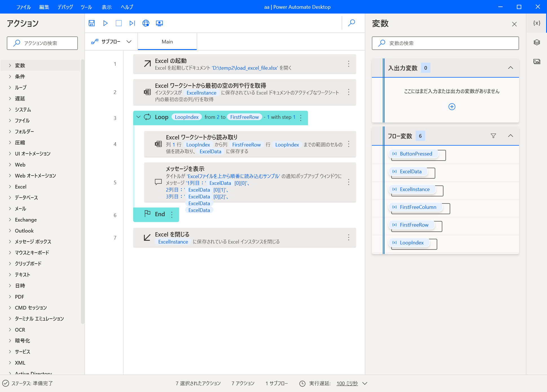Open the ツール menu
Image resolution: width=547 pixels, height=392 pixels.
86,7
